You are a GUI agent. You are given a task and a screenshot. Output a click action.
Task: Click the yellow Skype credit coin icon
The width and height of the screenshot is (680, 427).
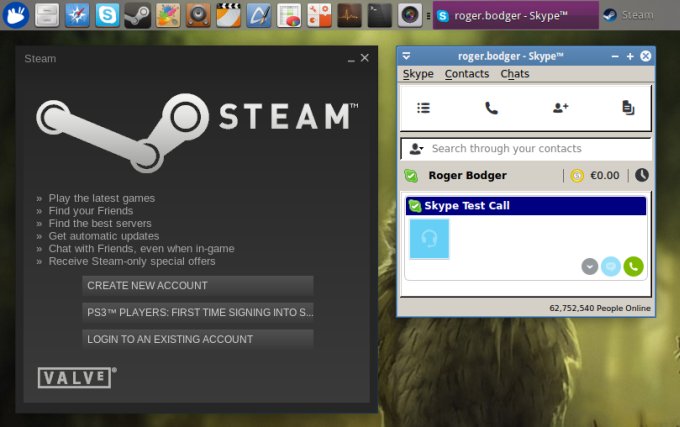coord(577,176)
